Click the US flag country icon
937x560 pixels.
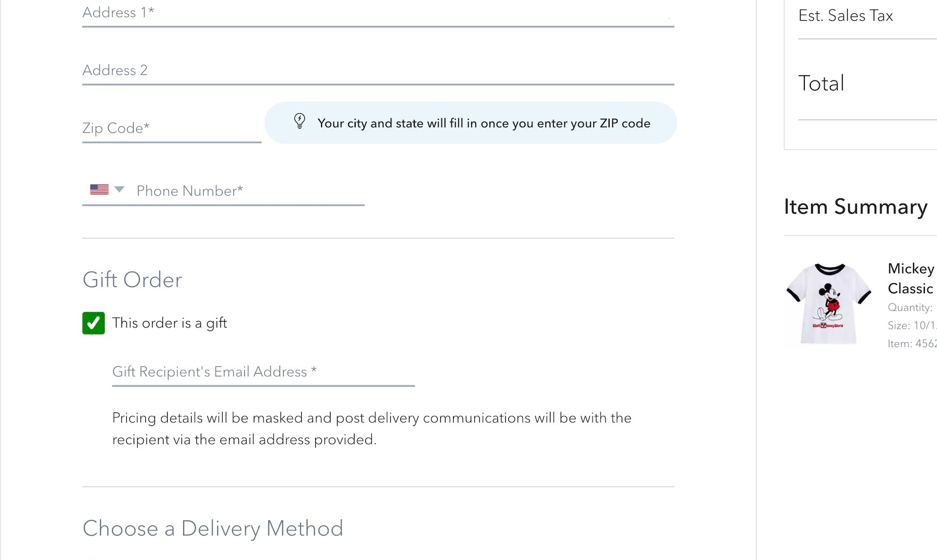tap(100, 190)
